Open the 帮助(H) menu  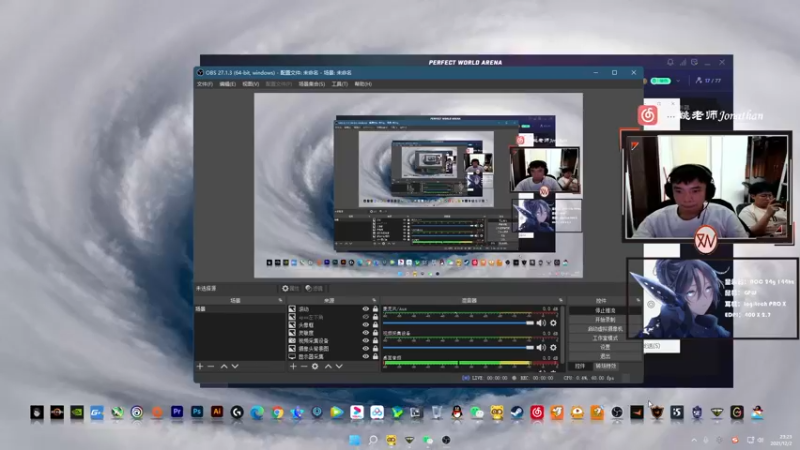point(363,84)
